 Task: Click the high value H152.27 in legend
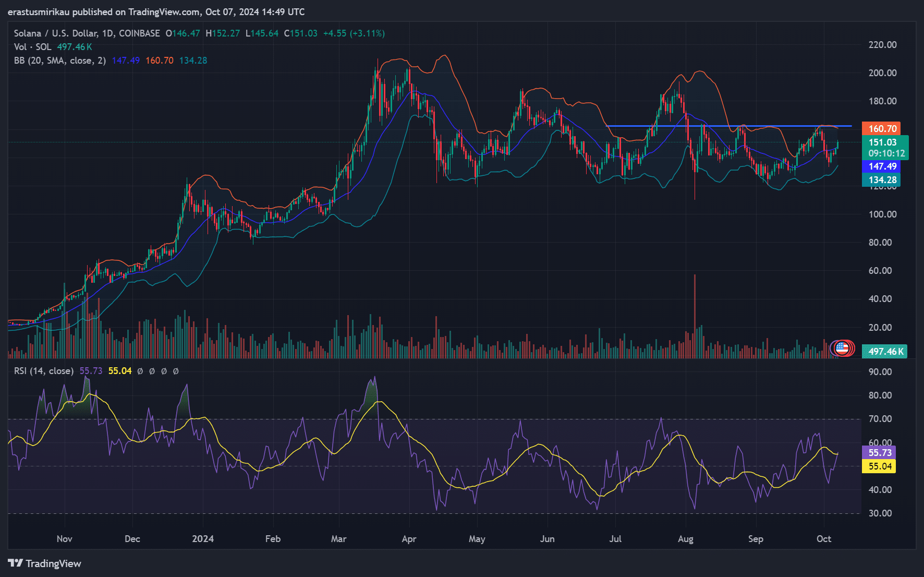(223, 33)
